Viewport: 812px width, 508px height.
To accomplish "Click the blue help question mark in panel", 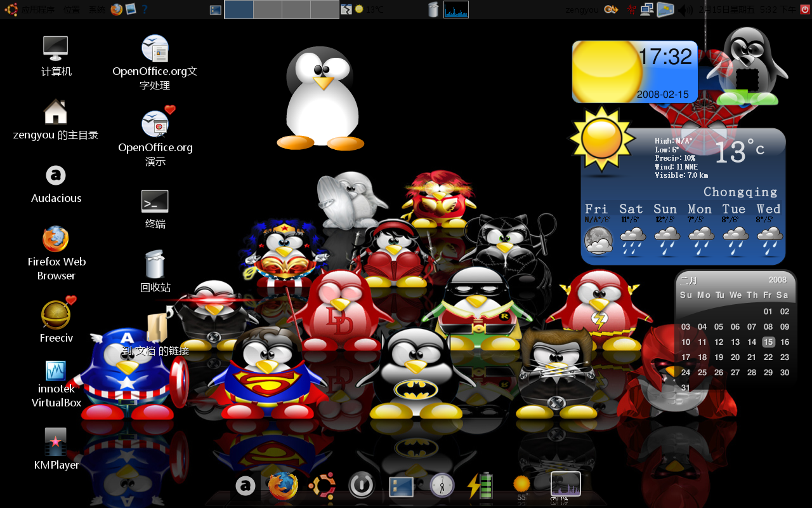I will click(x=145, y=9).
